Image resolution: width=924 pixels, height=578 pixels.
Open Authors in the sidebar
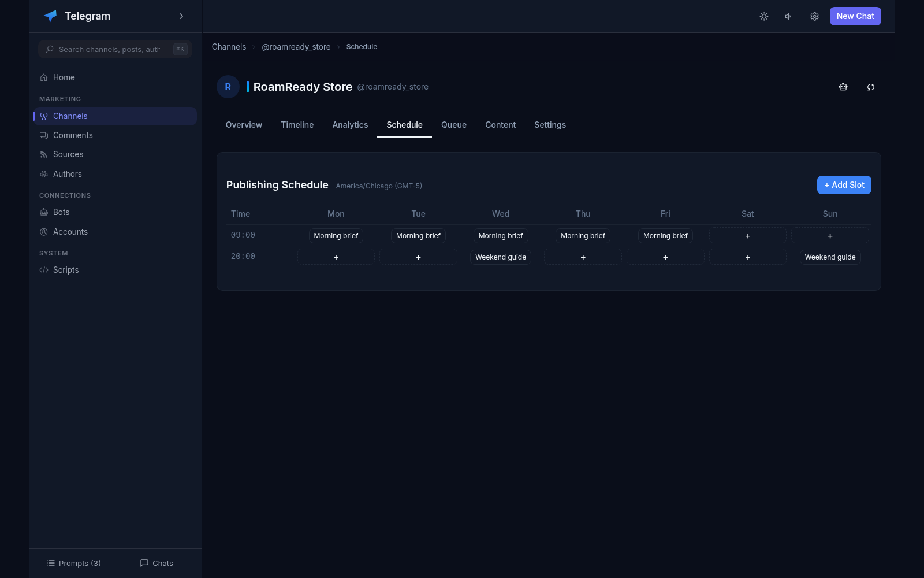tap(115, 174)
